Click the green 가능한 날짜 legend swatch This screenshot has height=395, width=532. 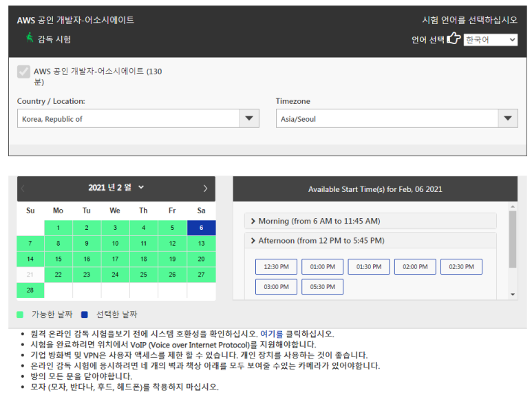click(20, 314)
